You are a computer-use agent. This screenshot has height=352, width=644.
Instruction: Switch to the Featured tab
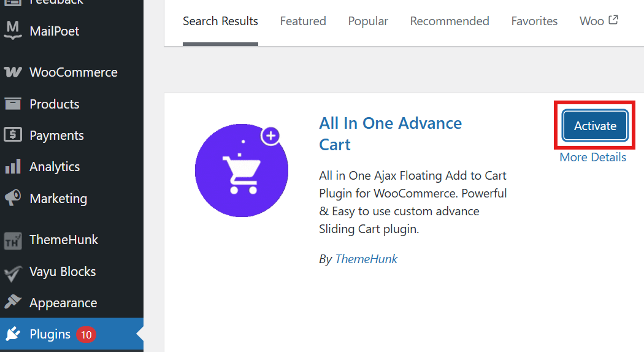303,21
